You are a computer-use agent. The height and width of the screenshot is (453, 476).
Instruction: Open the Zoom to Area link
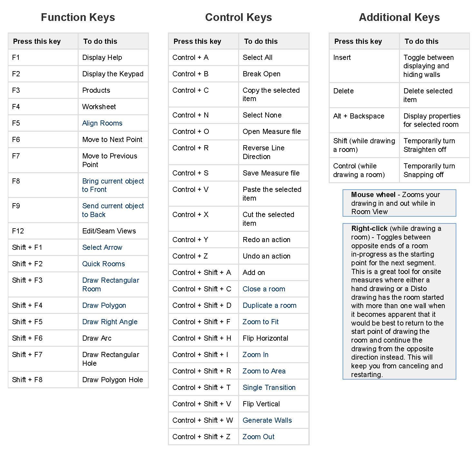click(264, 371)
